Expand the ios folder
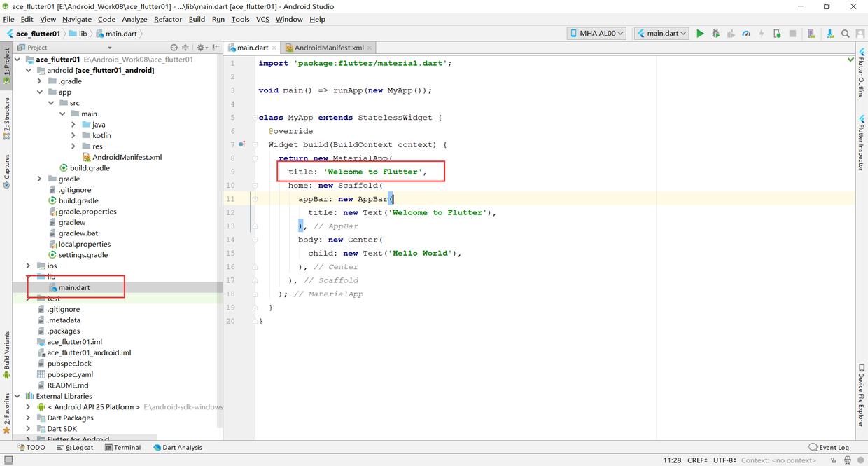Viewport: 868px width, 466px height. click(x=29, y=266)
